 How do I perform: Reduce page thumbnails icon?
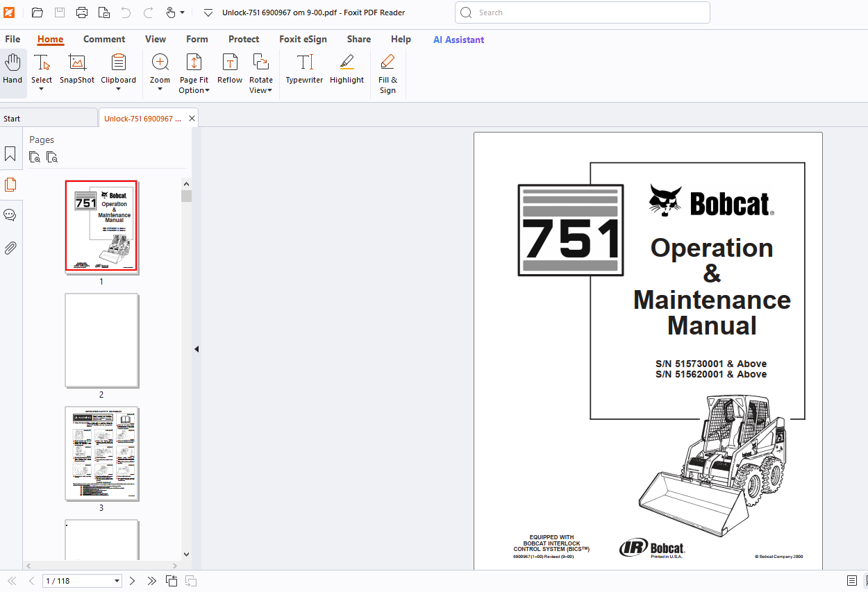point(52,157)
